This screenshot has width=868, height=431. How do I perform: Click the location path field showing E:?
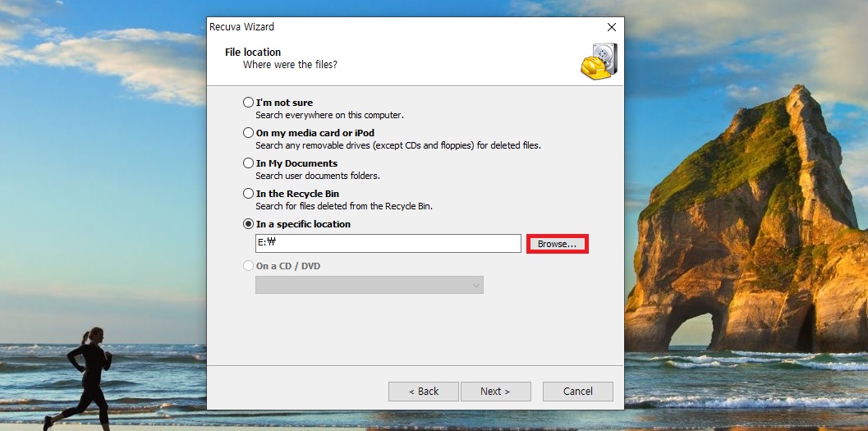click(x=388, y=244)
